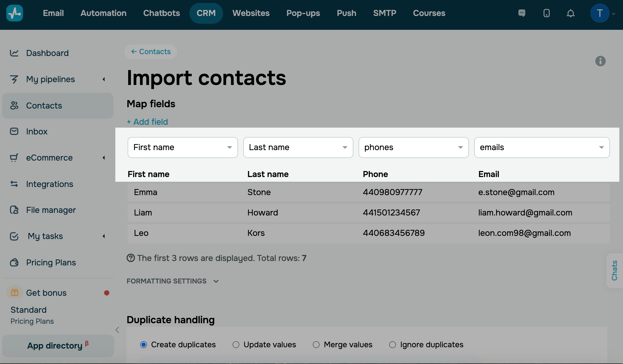Open the Chats side panel tab
The width and height of the screenshot is (623, 364).
pos(614,270)
